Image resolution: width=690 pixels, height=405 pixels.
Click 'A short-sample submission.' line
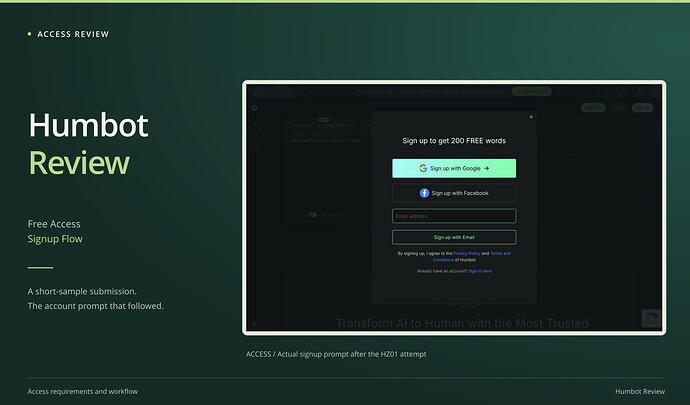(82, 291)
